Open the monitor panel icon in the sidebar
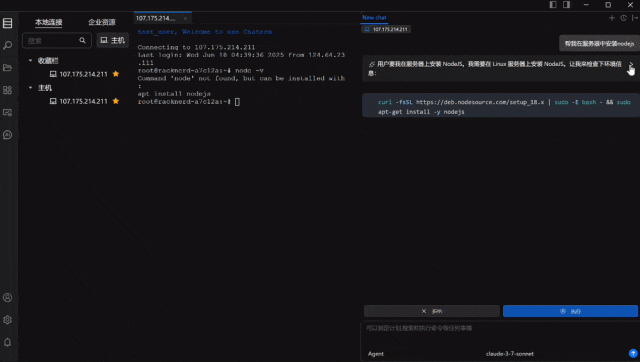Screen dimensions: 640x362 pyautogui.click(x=7, y=112)
